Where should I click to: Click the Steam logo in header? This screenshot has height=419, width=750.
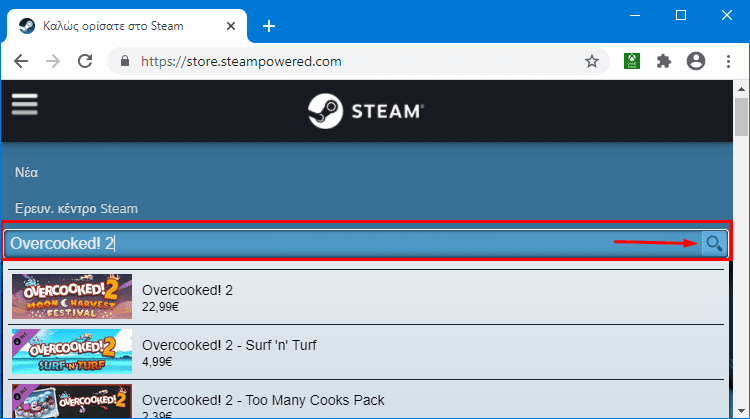[x=365, y=111]
